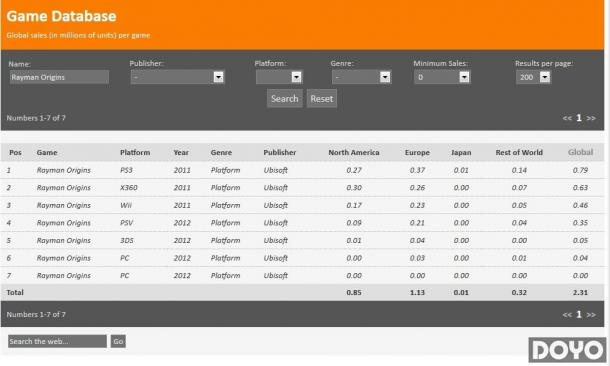The width and height of the screenshot is (610, 366).
Task: Change Results per page dropdown
Action: coord(533,77)
